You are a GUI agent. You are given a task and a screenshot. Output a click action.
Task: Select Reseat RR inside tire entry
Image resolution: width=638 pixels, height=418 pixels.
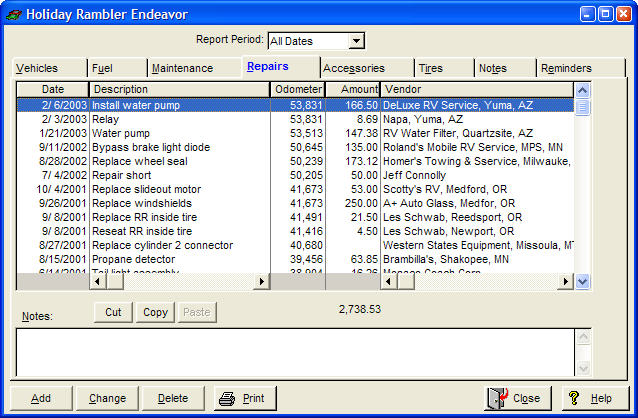(x=295, y=231)
